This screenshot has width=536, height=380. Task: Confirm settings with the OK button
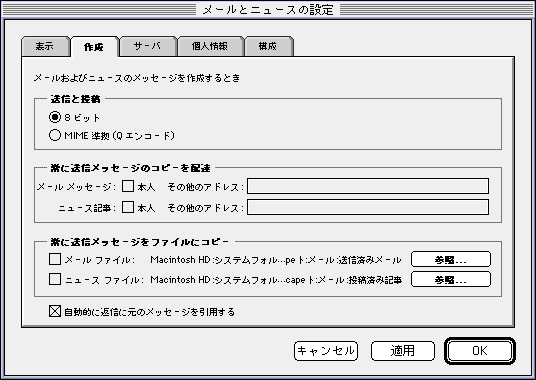click(480, 351)
